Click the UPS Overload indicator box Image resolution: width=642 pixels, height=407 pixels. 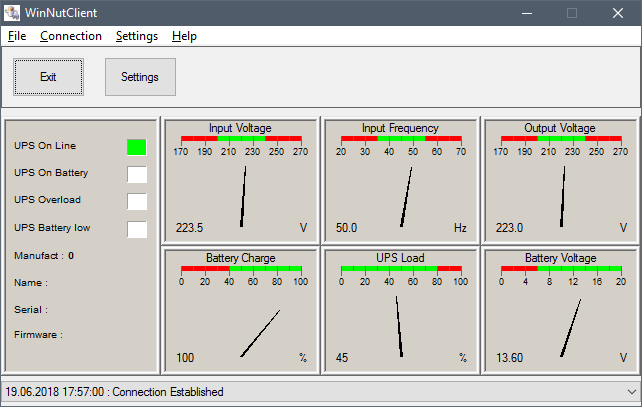click(137, 201)
